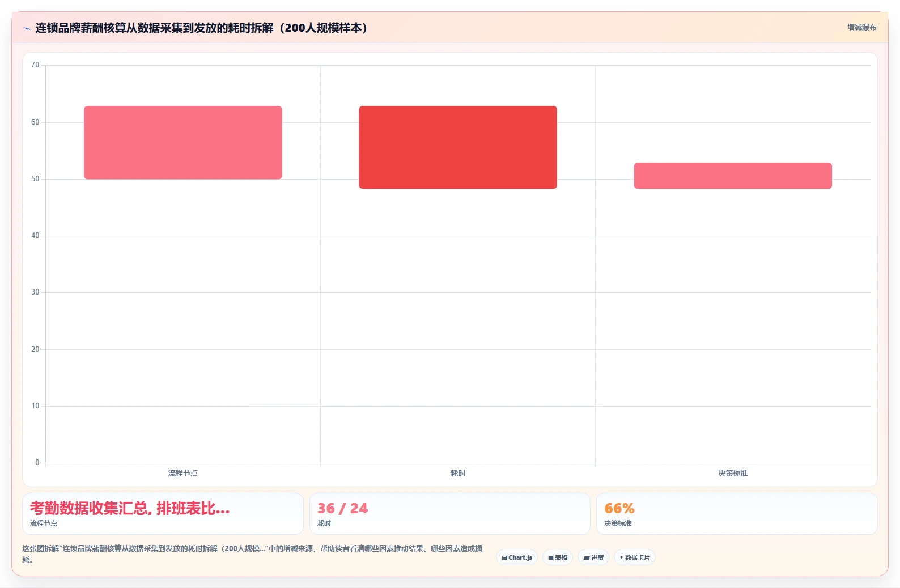Click the 耗时 x-axis label
The width and height of the screenshot is (900, 588).
tap(458, 473)
